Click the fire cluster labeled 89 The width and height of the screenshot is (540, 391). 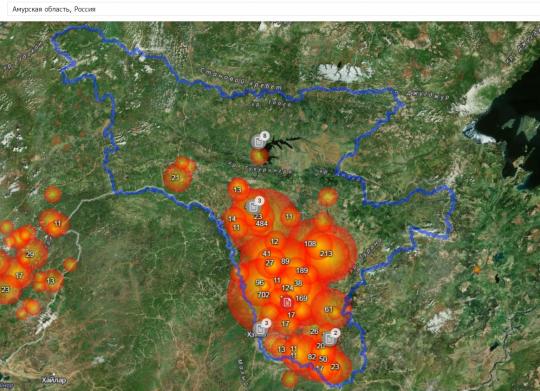coord(285,261)
